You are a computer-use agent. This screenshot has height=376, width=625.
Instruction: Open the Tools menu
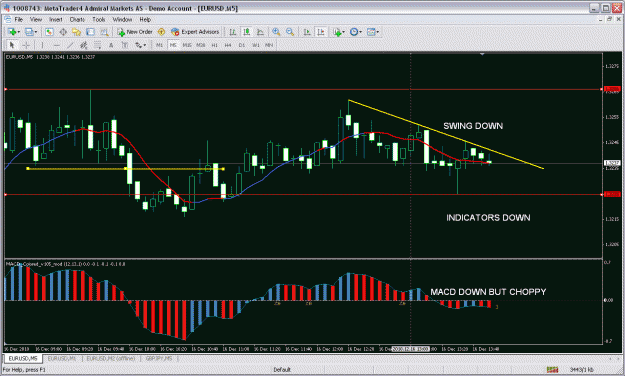[x=98, y=19]
